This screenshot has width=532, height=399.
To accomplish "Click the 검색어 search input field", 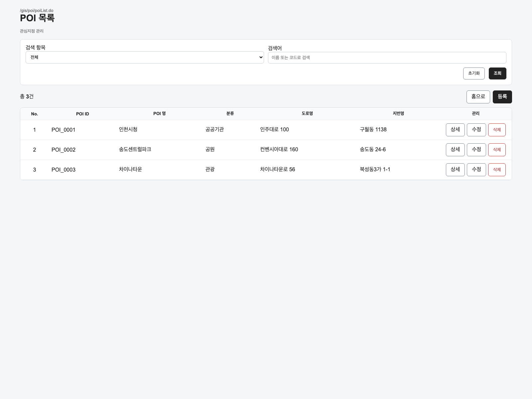I will [x=387, y=58].
